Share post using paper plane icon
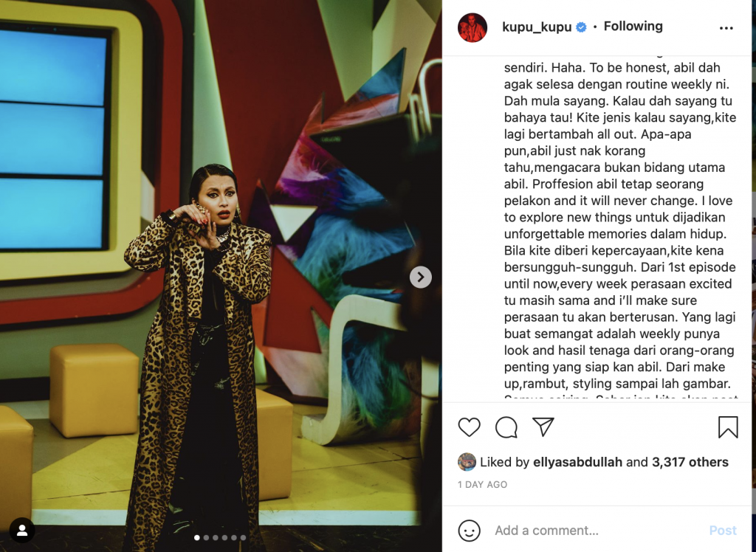 (543, 427)
